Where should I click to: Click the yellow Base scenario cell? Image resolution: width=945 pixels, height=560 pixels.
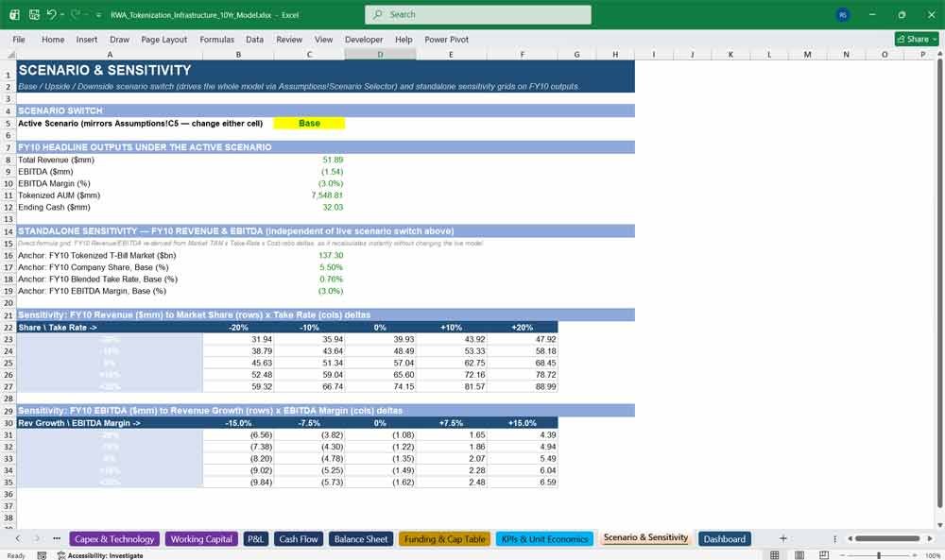309,123
